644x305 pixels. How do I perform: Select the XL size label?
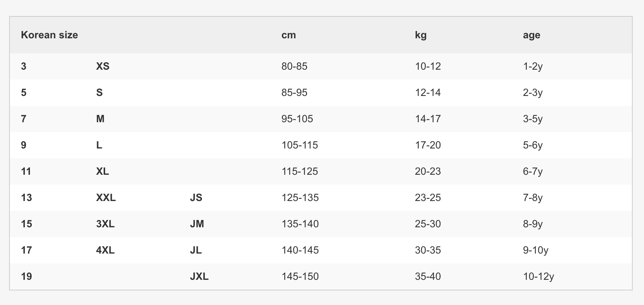point(103,171)
